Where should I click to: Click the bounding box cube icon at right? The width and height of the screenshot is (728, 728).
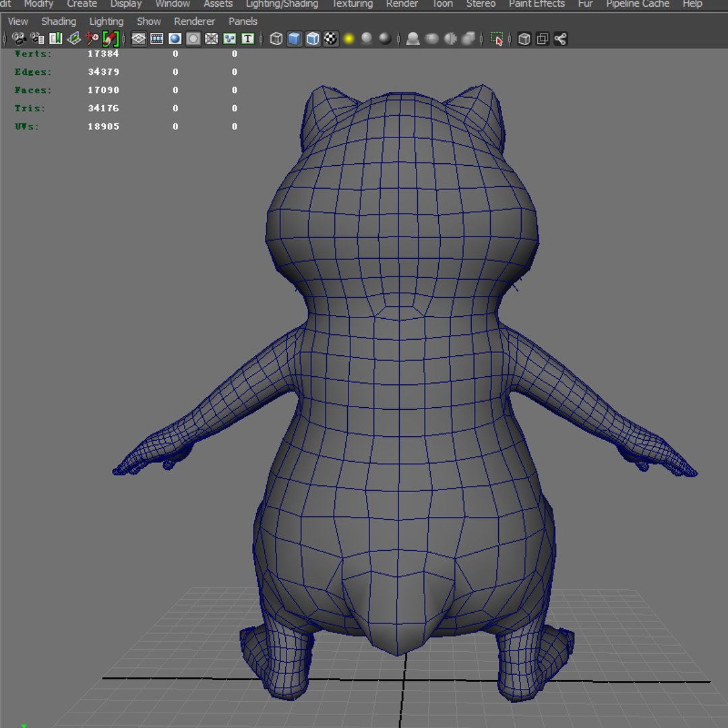tap(524, 38)
